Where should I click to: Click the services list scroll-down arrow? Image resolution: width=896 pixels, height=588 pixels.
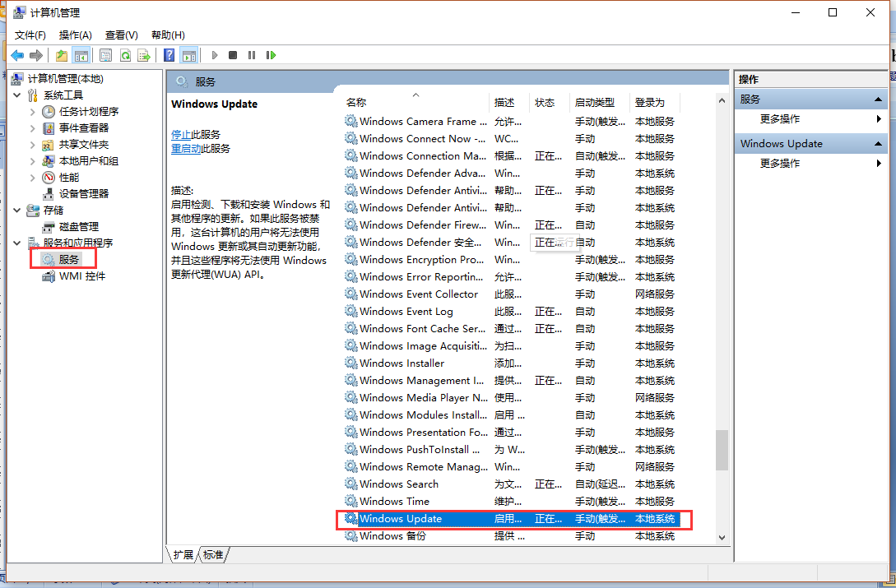pyautogui.click(x=722, y=538)
